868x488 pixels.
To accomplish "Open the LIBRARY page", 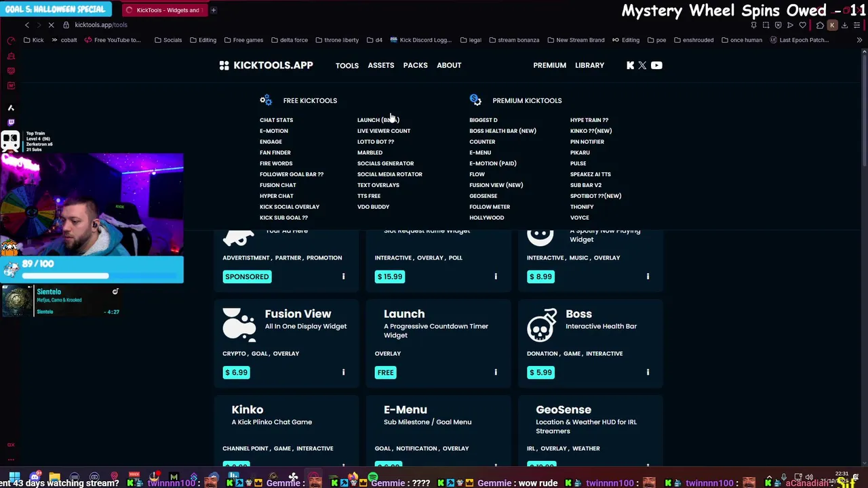I will (589, 66).
